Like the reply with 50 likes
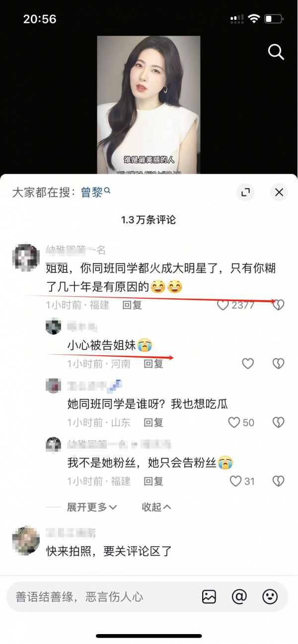Image resolution: width=298 pixels, height=644 pixels. 234,422
